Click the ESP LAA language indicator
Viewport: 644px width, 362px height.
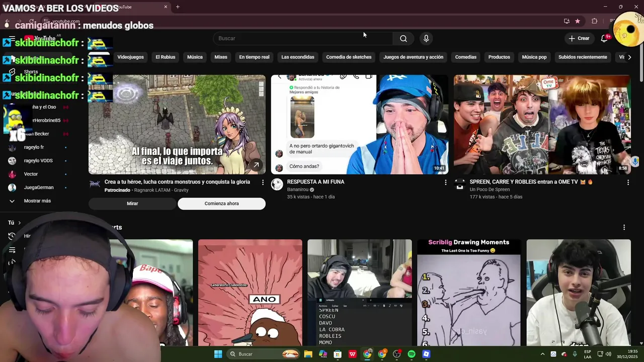click(x=587, y=354)
